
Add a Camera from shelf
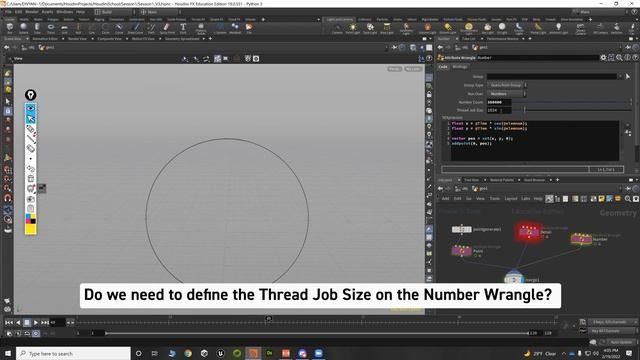[x=337, y=28]
